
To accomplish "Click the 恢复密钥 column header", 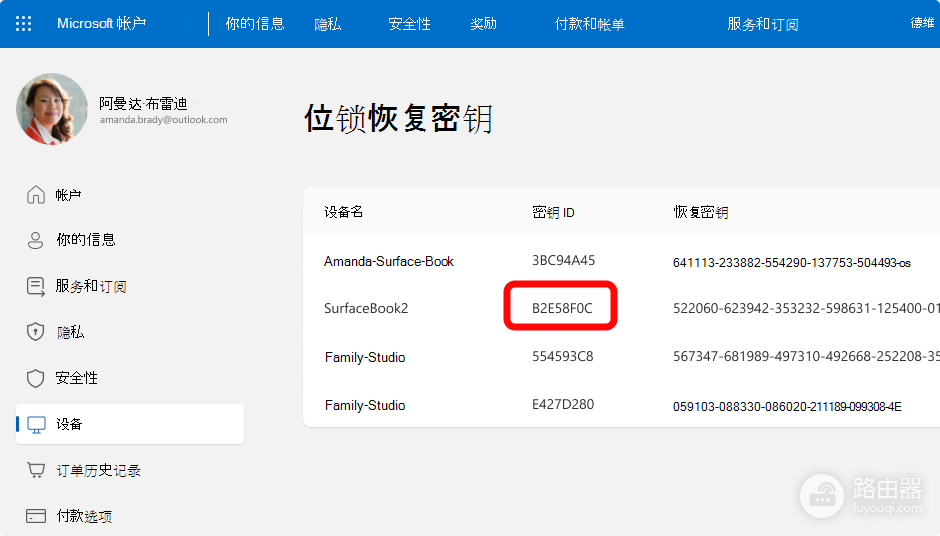I will point(701,212).
